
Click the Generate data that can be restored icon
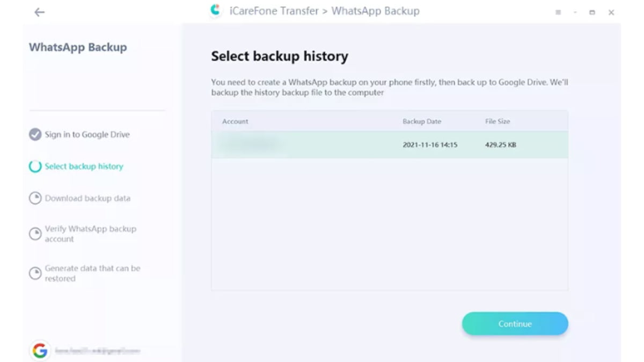click(35, 273)
